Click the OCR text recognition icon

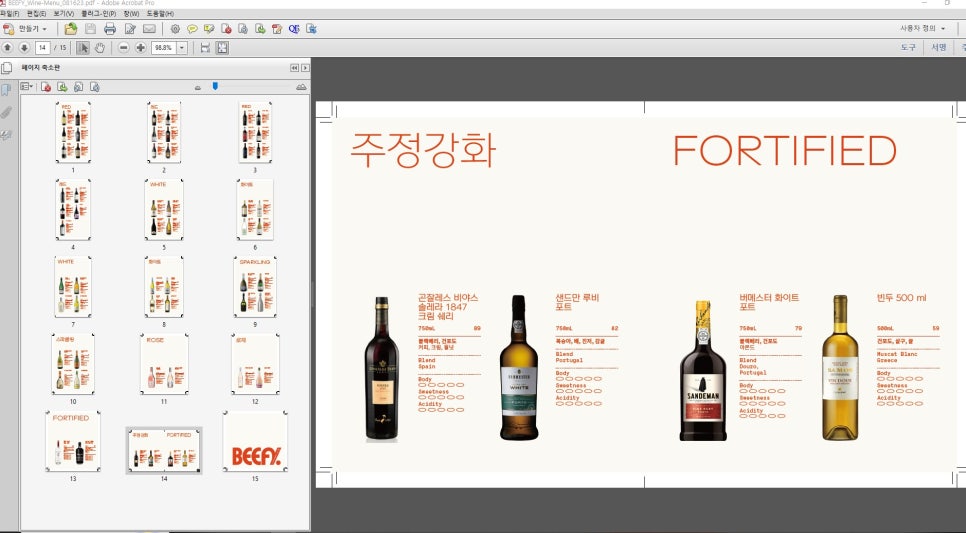[294, 29]
